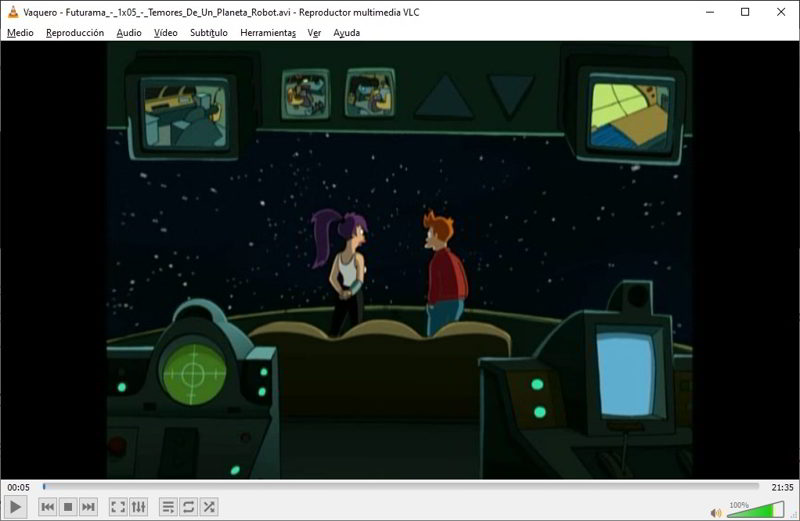Viewport: 800px width, 521px height.
Task: Expand the Audio menu
Action: coord(128,32)
